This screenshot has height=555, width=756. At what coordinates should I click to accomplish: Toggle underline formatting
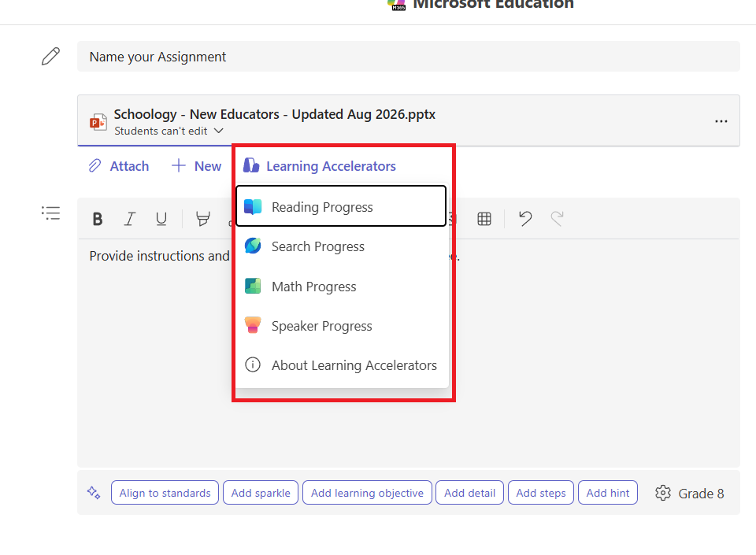[161, 219]
